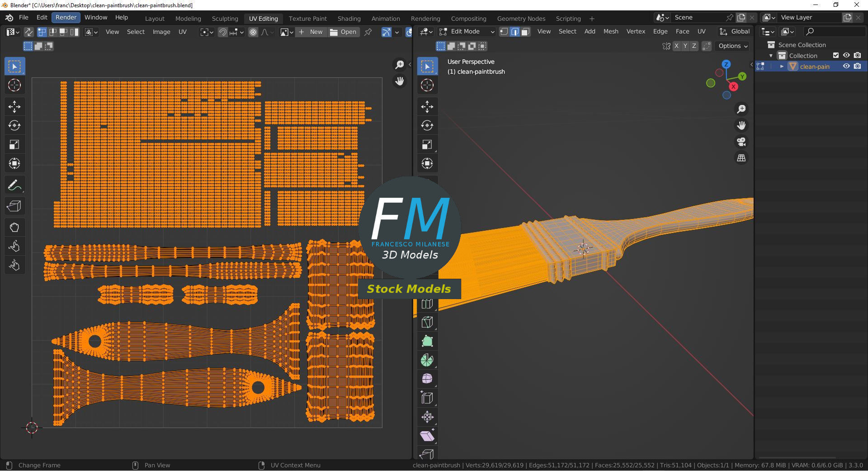Disable clean-paintbrush in renders camera icon
This screenshot has width=868, height=471.
857,66
